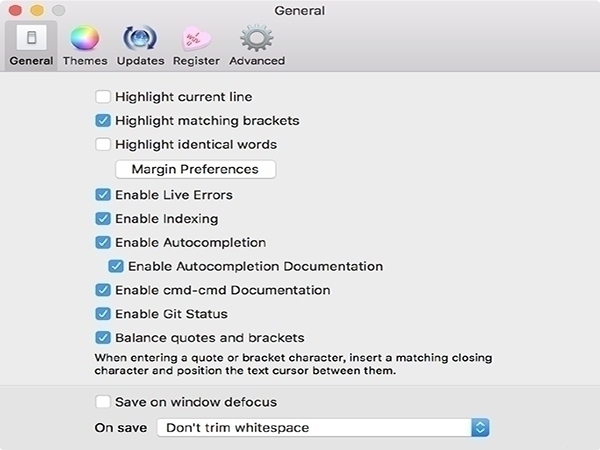This screenshot has width=600, height=450.
Task: Open the Advanced gear icon
Action: [x=257, y=38]
